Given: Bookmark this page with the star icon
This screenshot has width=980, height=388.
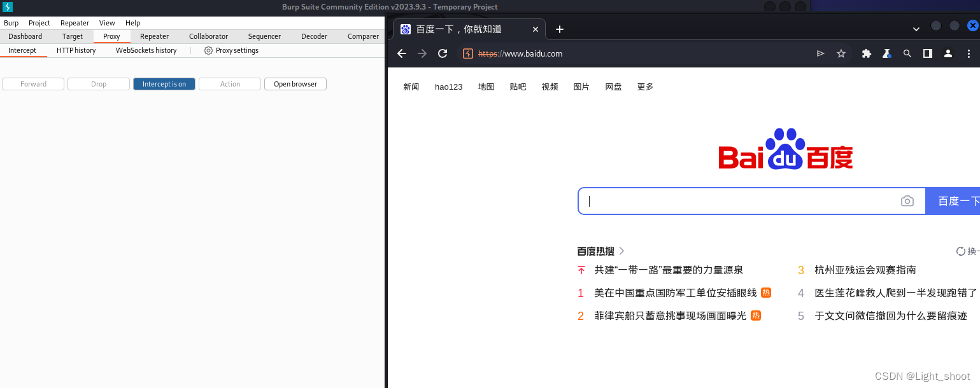Looking at the screenshot, I should (x=841, y=53).
